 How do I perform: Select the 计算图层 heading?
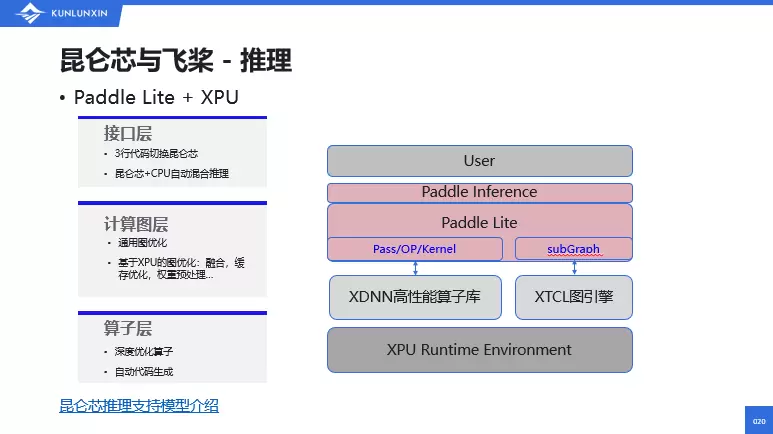(x=134, y=222)
